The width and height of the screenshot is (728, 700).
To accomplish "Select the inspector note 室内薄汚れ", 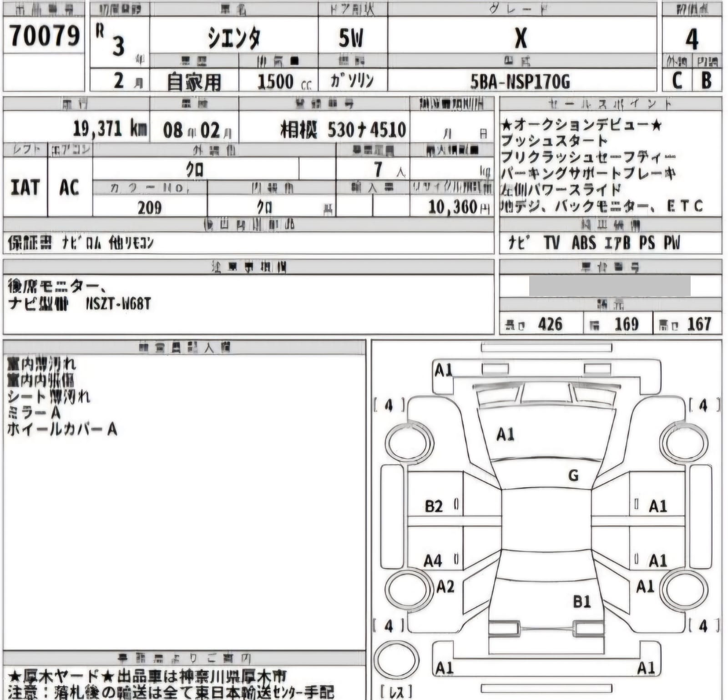I will (x=41, y=364).
